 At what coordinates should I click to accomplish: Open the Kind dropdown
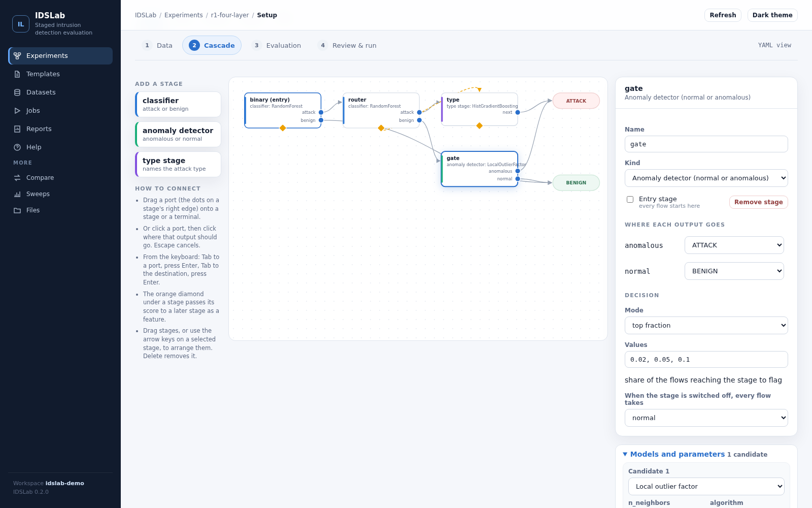click(x=706, y=178)
